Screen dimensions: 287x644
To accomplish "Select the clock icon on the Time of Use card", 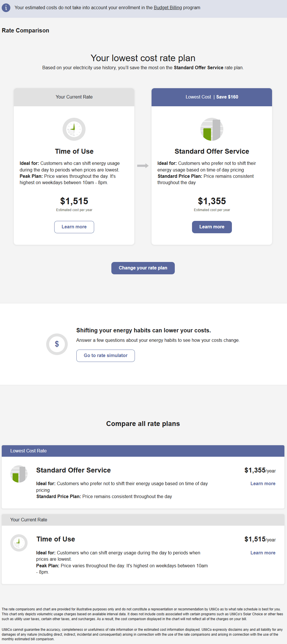I will point(74,129).
